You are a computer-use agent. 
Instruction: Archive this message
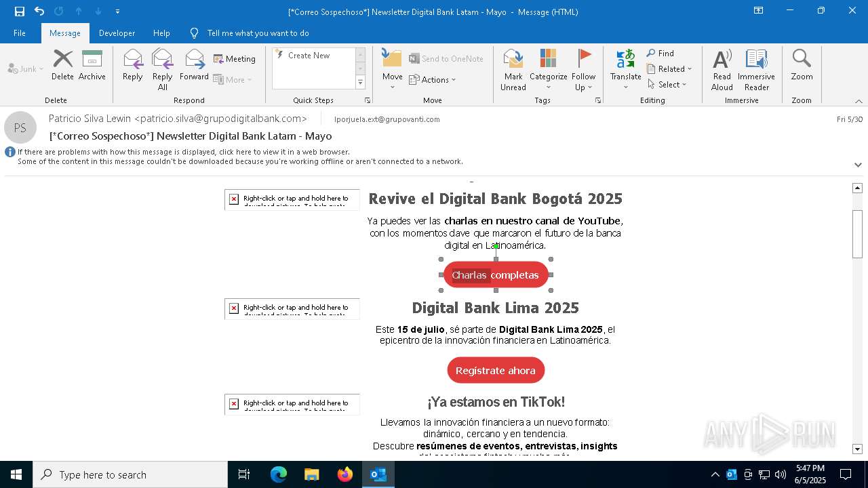(92, 65)
